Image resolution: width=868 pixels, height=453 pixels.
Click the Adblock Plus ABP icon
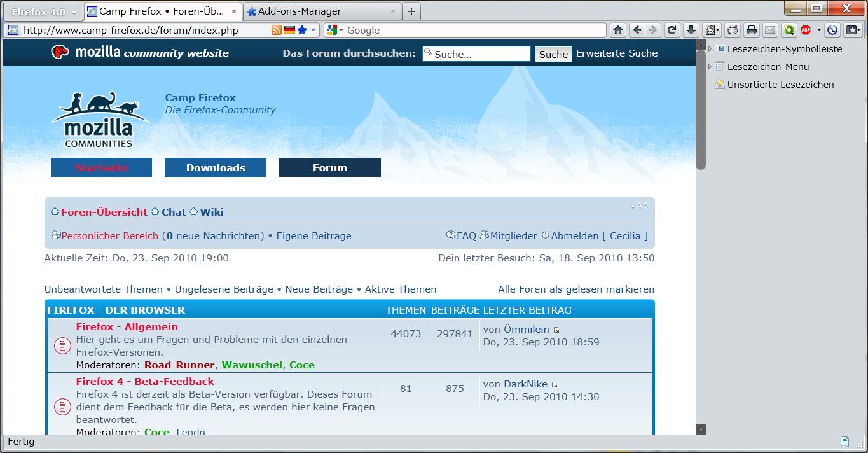(x=806, y=30)
